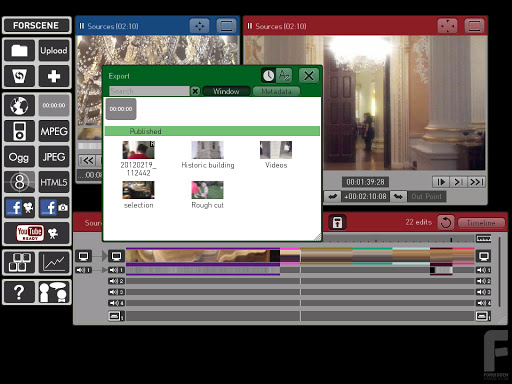Open the Facebook photo export icon

[54, 208]
